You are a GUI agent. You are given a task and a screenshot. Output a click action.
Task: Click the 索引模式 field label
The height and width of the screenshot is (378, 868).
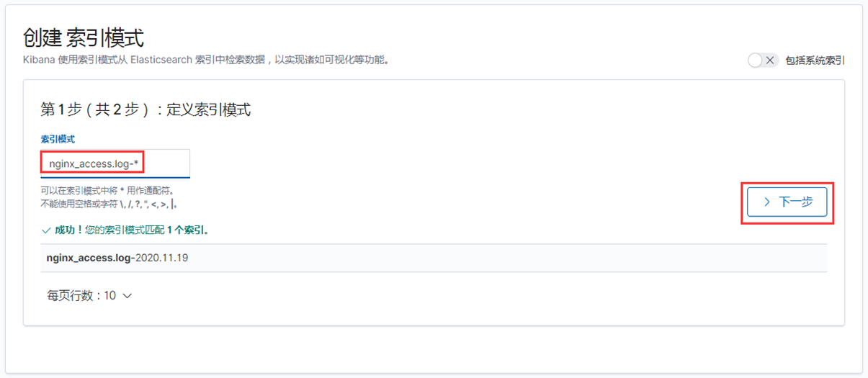[x=58, y=139]
